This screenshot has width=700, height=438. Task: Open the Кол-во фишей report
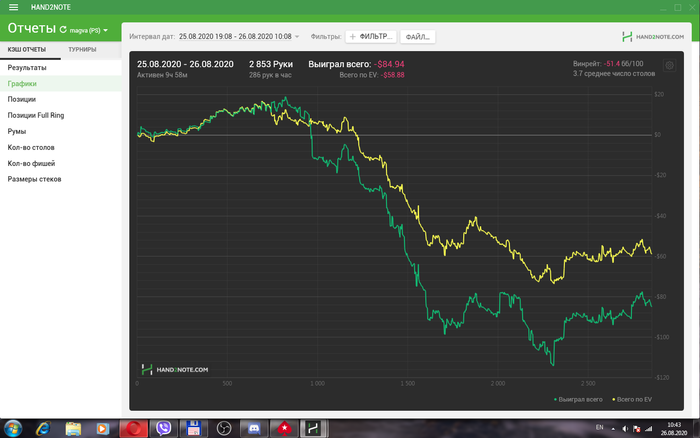pyautogui.click(x=61, y=163)
